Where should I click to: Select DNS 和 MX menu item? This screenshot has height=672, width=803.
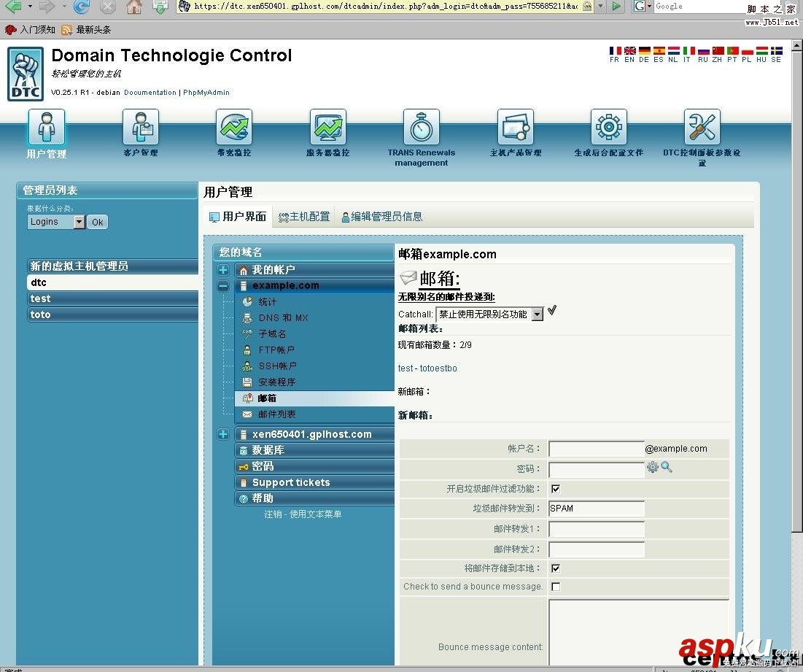click(283, 317)
